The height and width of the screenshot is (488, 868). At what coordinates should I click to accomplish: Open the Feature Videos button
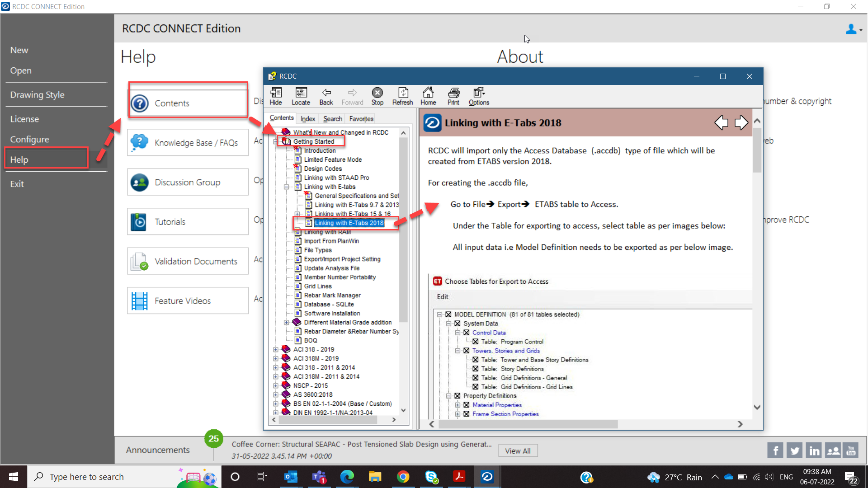[x=188, y=300]
